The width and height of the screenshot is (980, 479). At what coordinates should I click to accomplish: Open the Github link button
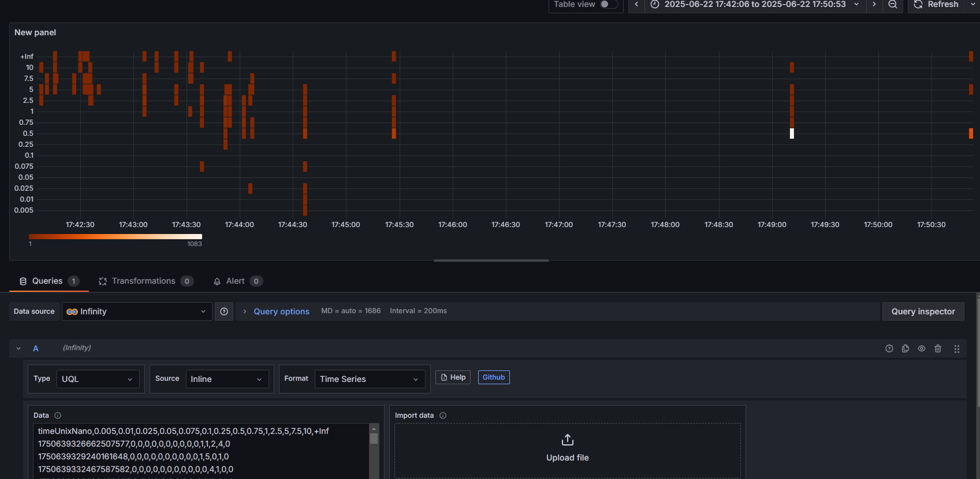point(494,377)
